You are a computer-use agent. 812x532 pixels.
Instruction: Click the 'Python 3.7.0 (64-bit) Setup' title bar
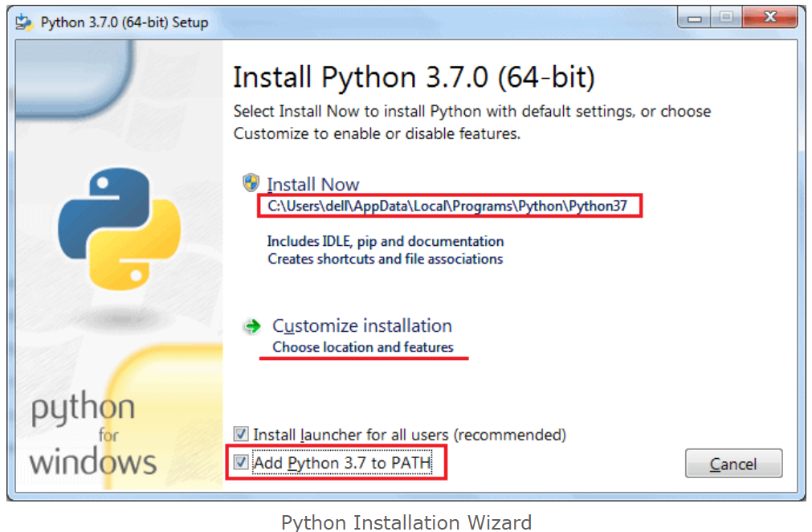(x=124, y=23)
